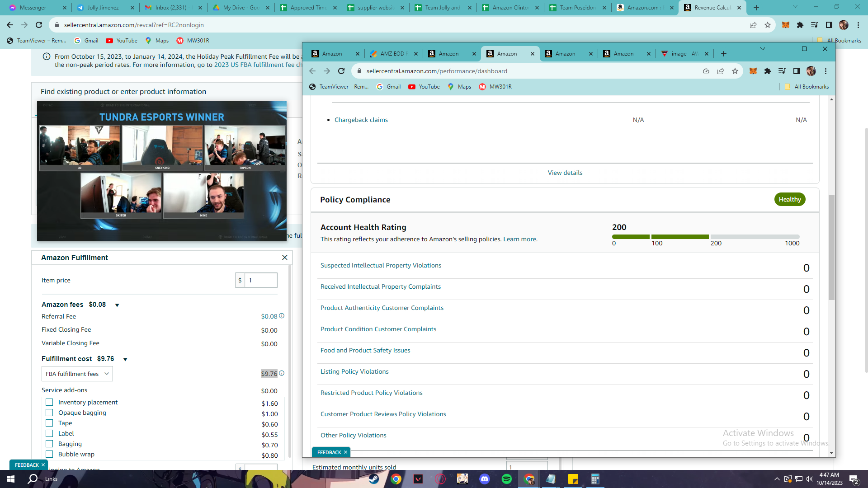Screen dimensions: 868x488
Task: Open Spotify from the taskbar
Action: coord(507,479)
